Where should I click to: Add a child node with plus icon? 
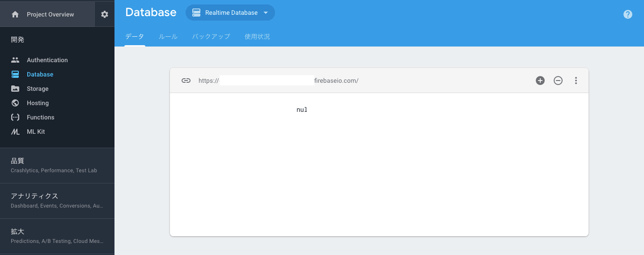point(540,81)
